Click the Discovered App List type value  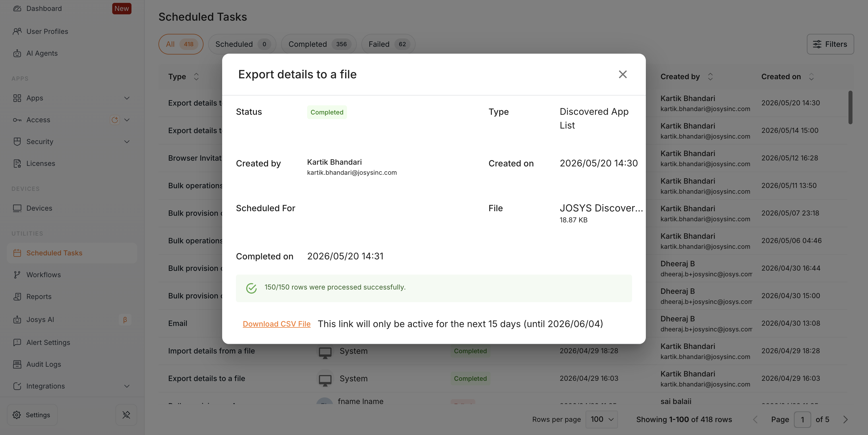(x=594, y=118)
